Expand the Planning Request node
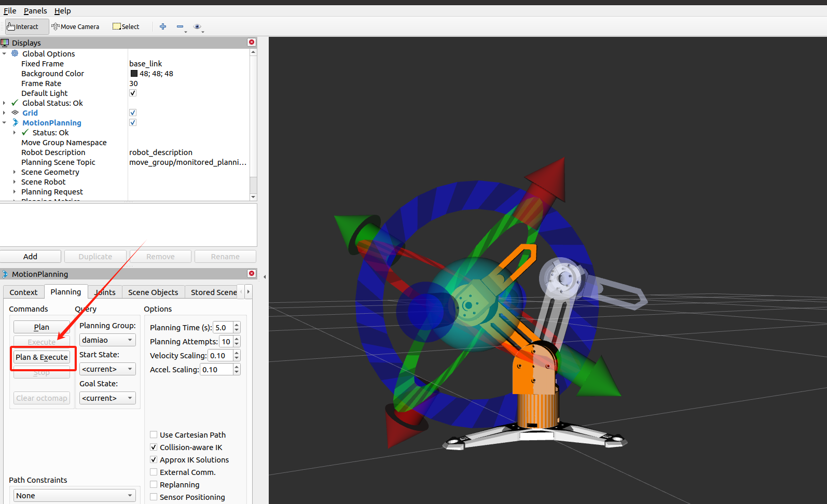Viewport: 827px width, 504px height. [14, 191]
